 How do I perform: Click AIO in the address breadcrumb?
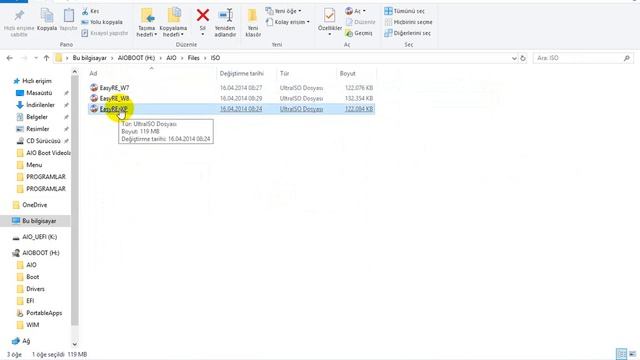click(171, 58)
